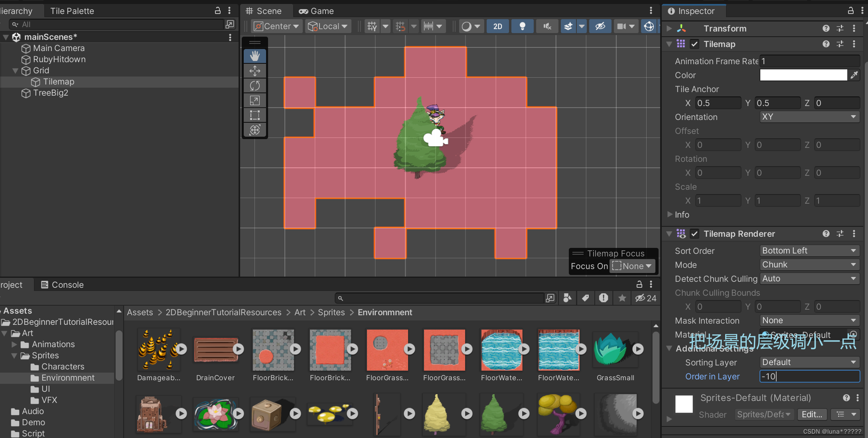Select Main Camera in Hierarchy

point(59,48)
